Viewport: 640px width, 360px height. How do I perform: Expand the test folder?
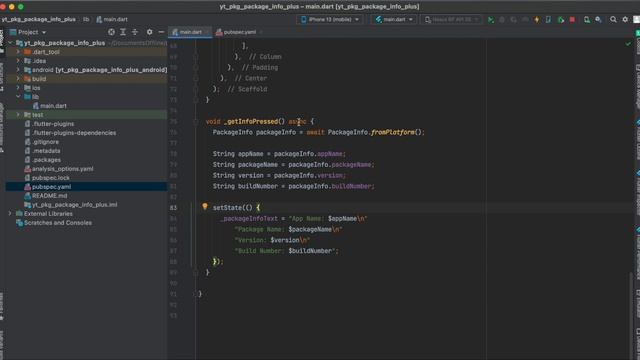coord(18,115)
